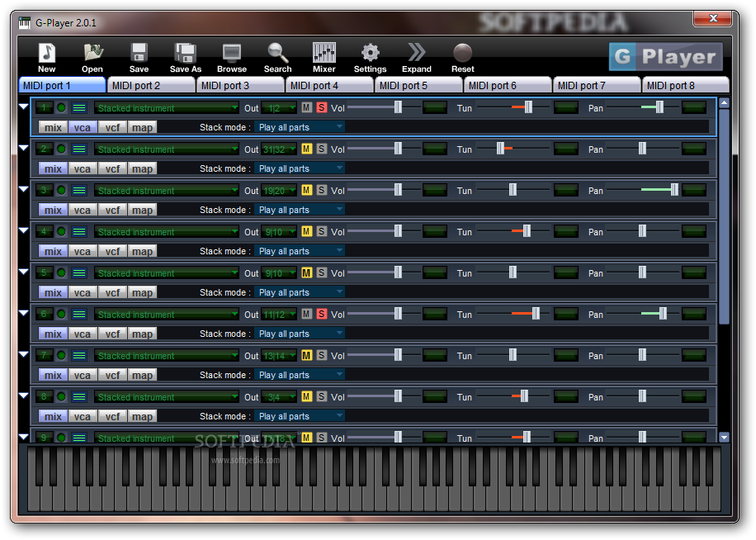This screenshot has width=756, height=540.
Task: Select the vca button on channel 6
Action: pyautogui.click(x=83, y=334)
